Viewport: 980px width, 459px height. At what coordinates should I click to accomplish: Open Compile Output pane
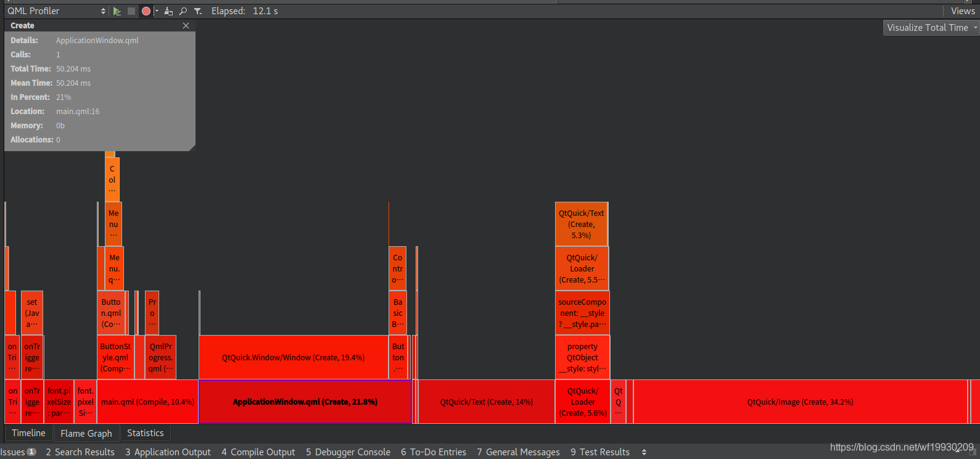(258, 452)
